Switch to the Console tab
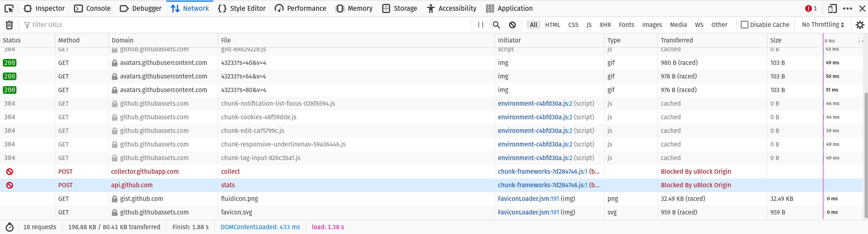Viewport: 868px width, 234px height. (x=92, y=8)
